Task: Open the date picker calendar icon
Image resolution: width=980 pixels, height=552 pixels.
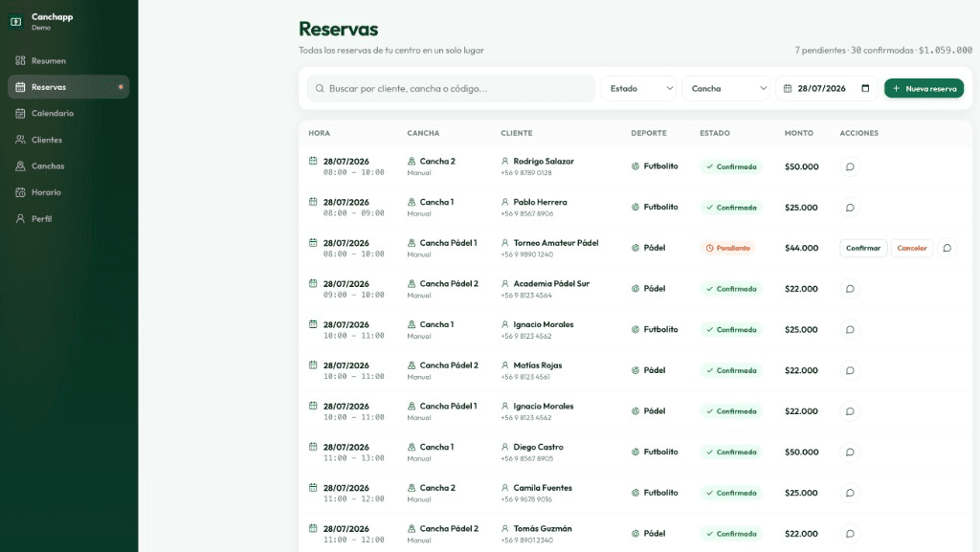Action: pyautogui.click(x=865, y=88)
